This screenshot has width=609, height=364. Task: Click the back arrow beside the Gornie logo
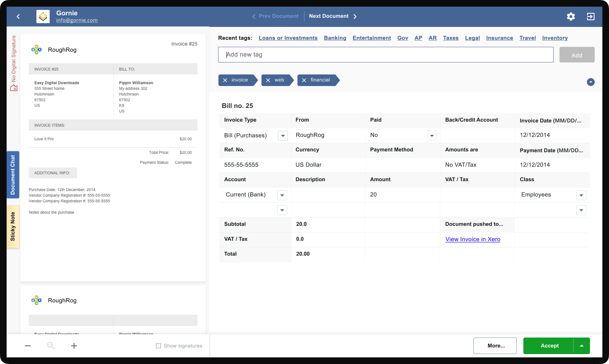point(18,17)
